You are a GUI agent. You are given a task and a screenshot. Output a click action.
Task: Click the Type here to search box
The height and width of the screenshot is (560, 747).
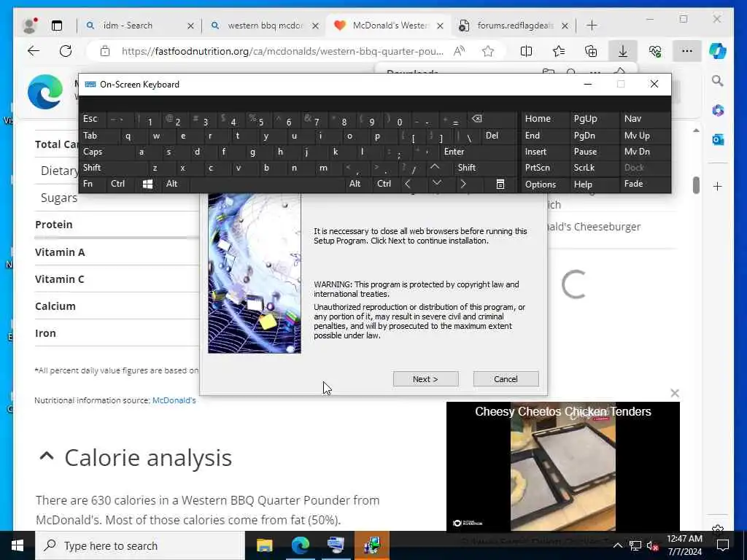pyautogui.click(x=141, y=545)
